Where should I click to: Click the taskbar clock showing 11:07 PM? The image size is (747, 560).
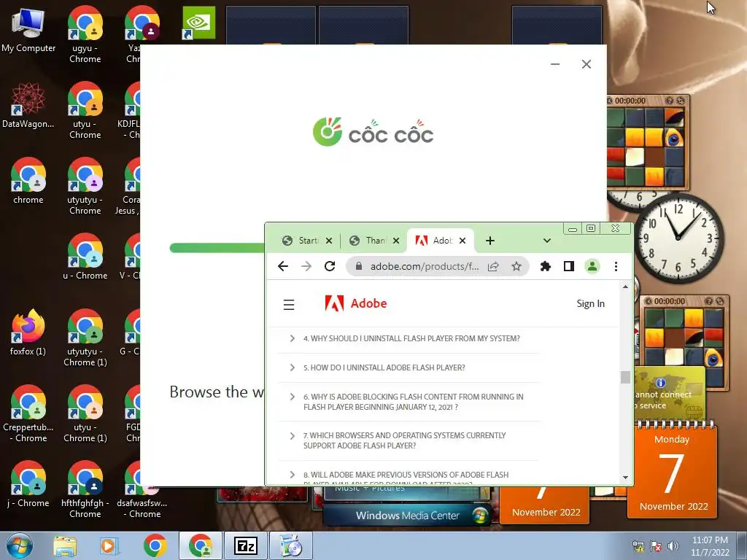(710, 546)
